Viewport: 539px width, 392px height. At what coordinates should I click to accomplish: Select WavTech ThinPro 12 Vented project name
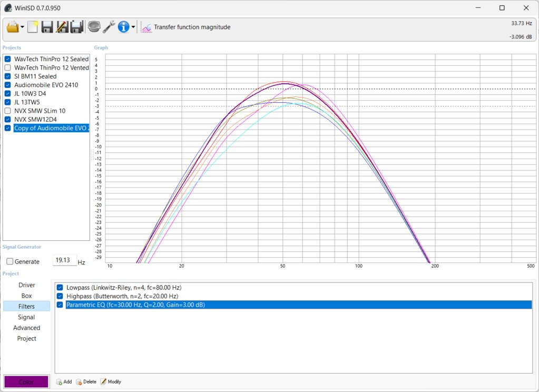click(x=51, y=68)
